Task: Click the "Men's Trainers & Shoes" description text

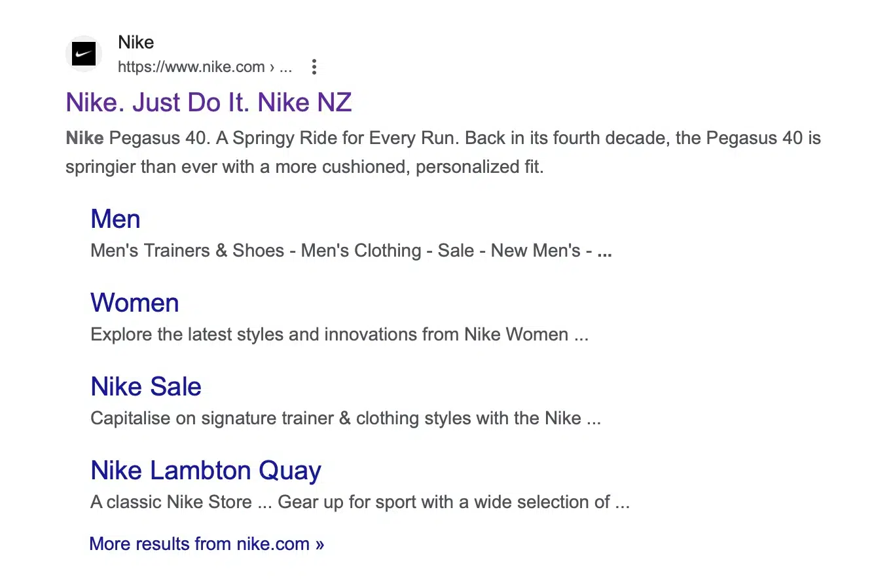Action: [187, 251]
